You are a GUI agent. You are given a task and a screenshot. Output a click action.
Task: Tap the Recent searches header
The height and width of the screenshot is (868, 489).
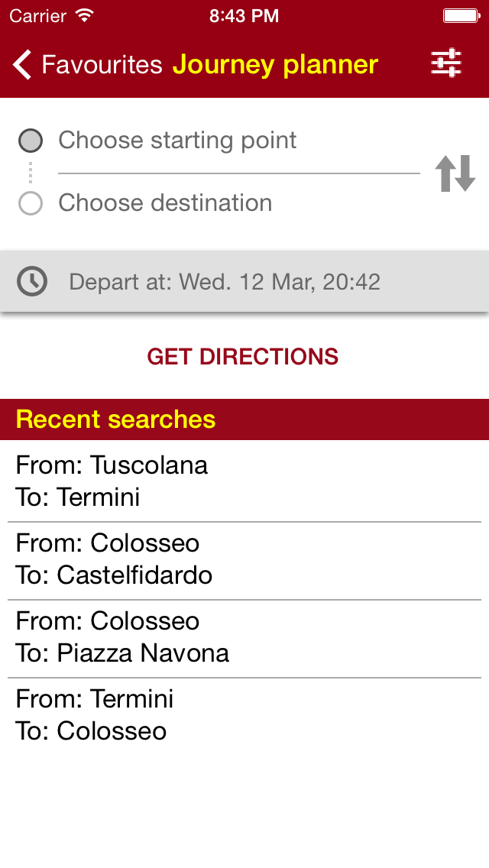coord(116,419)
